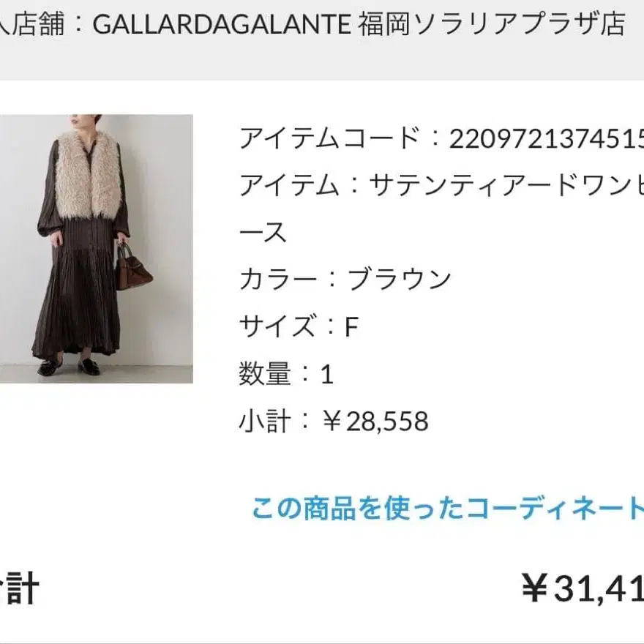The image size is (644, 644).
Task: Select item code number 2209721374515
Action: tap(546, 138)
